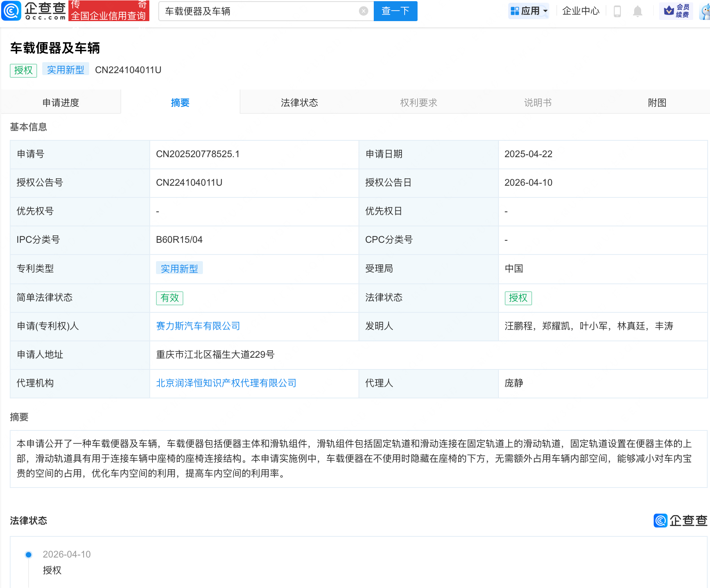Go to 企业中心 in the header
710x588 pixels.
pyautogui.click(x=580, y=11)
